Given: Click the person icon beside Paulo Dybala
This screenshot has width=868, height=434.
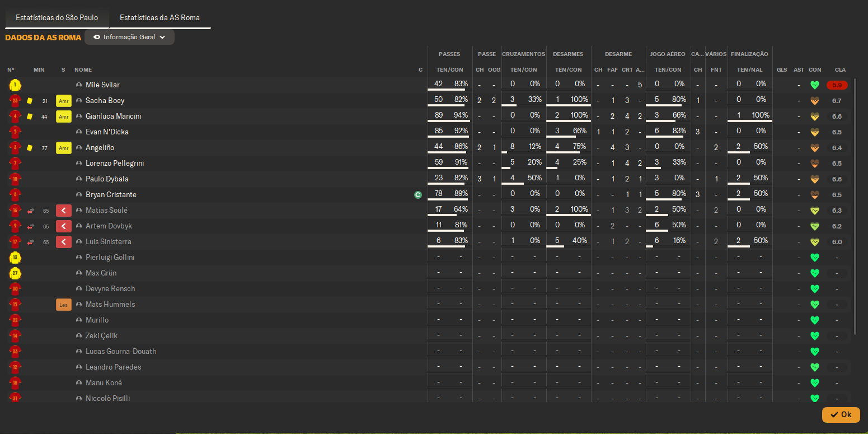Looking at the screenshot, I should click(x=79, y=179).
